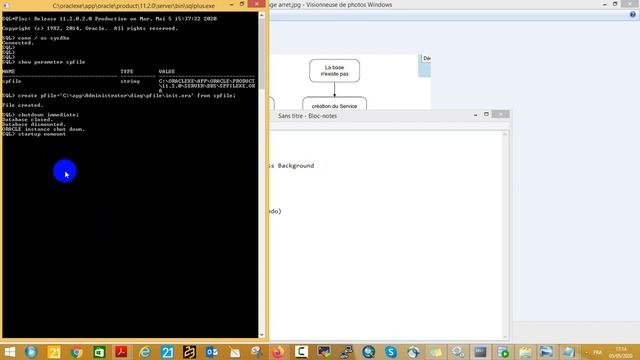Screen dimensions: 640x360
Task: Open Skype from the taskbar
Action: click(391, 352)
